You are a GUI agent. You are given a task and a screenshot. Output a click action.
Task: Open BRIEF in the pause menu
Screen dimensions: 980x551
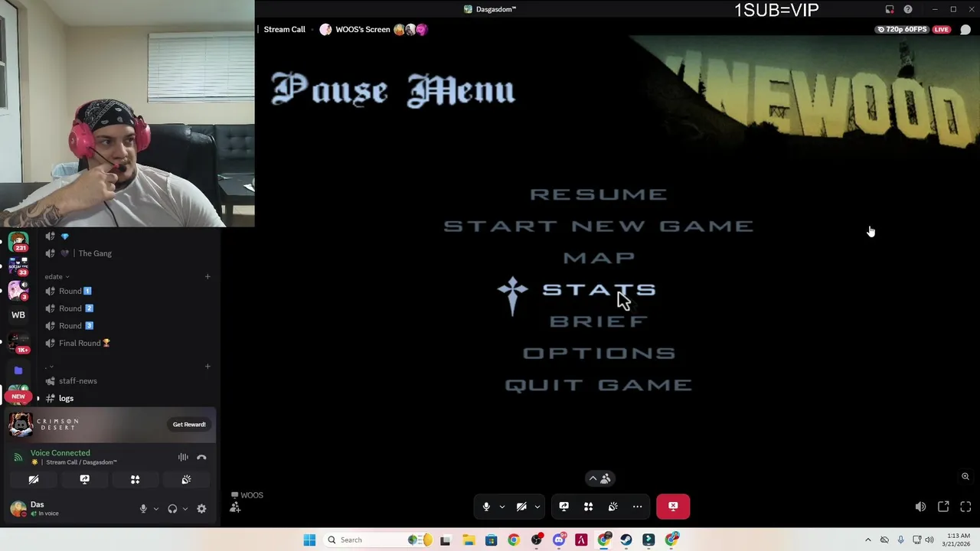(x=599, y=321)
